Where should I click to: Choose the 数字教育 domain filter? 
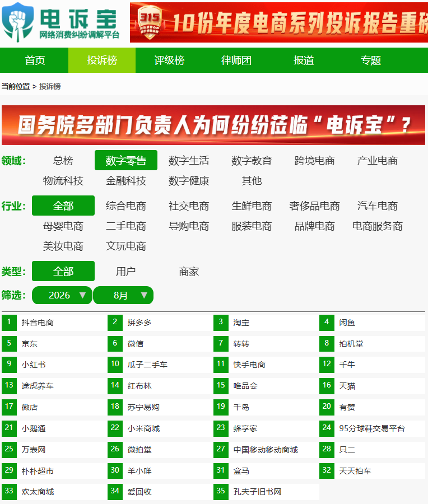[252, 160]
